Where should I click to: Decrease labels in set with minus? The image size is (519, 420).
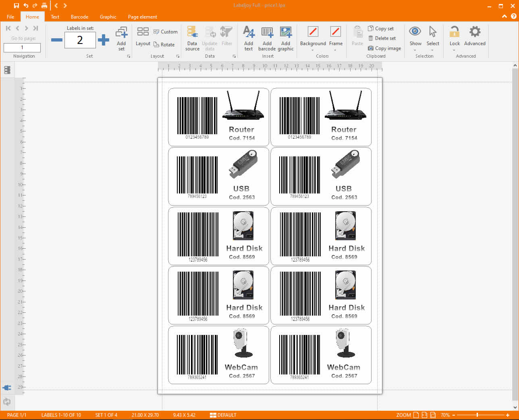[x=57, y=40]
